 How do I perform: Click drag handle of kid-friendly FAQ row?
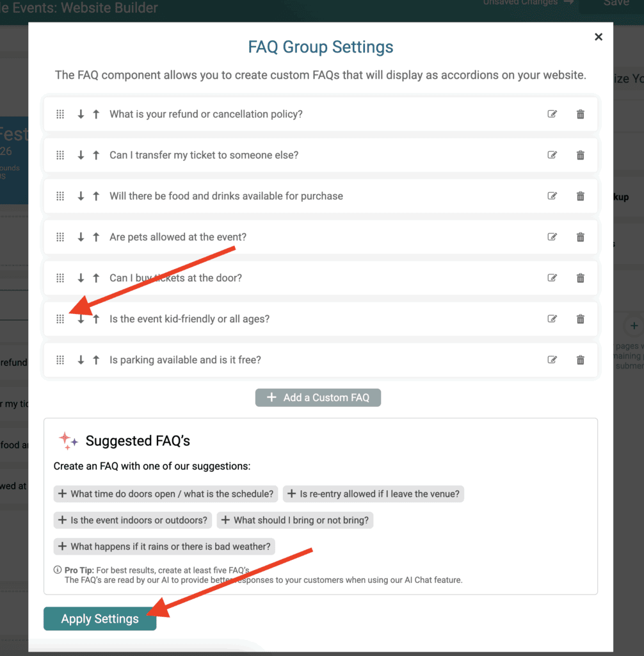click(x=60, y=319)
